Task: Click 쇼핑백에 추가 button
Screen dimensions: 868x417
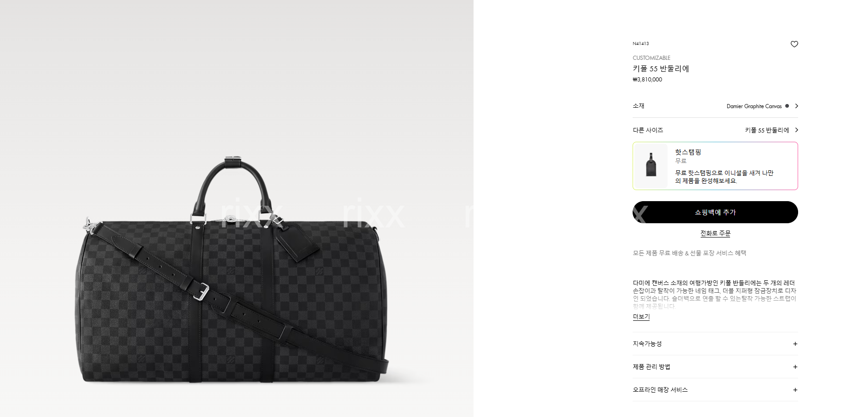Action: click(x=715, y=212)
